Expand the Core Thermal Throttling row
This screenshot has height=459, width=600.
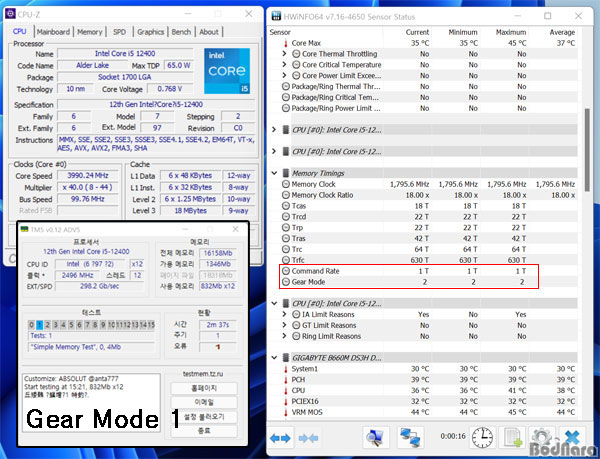click(x=284, y=54)
